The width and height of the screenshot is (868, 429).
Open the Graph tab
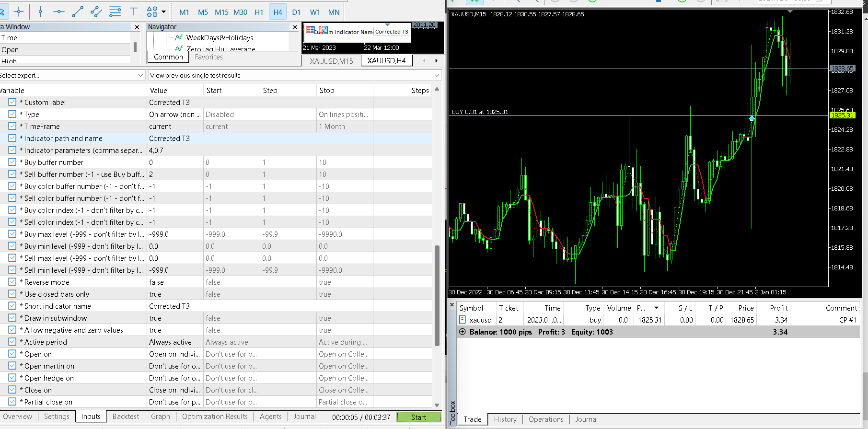tap(160, 417)
